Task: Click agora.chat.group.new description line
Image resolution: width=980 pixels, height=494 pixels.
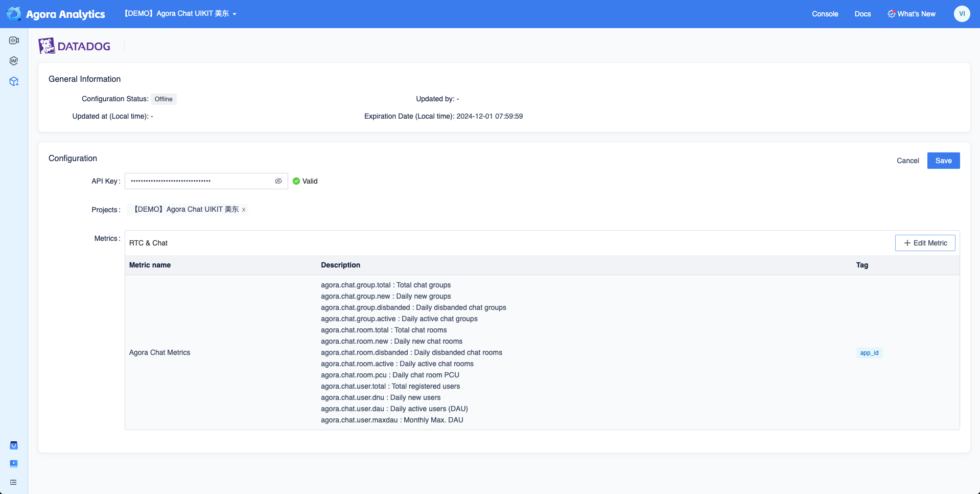Action: [x=386, y=296]
